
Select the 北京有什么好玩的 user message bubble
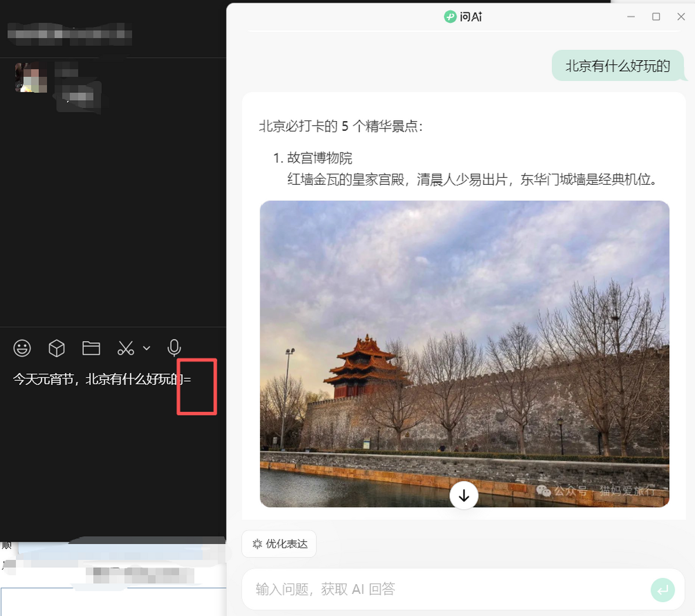click(x=617, y=65)
